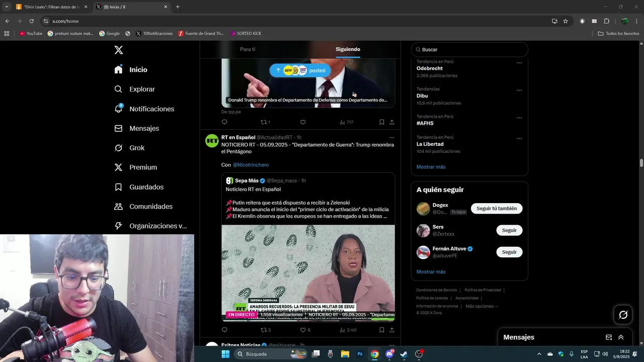The height and width of the screenshot is (362, 644).
Task: Open options for Dibu trend
Action: pyautogui.click(x=519, y=90)
